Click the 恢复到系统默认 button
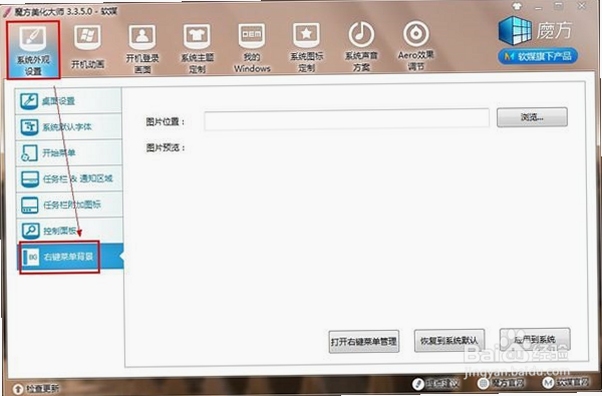The image size is (602, 396). [x=449, y=340]
